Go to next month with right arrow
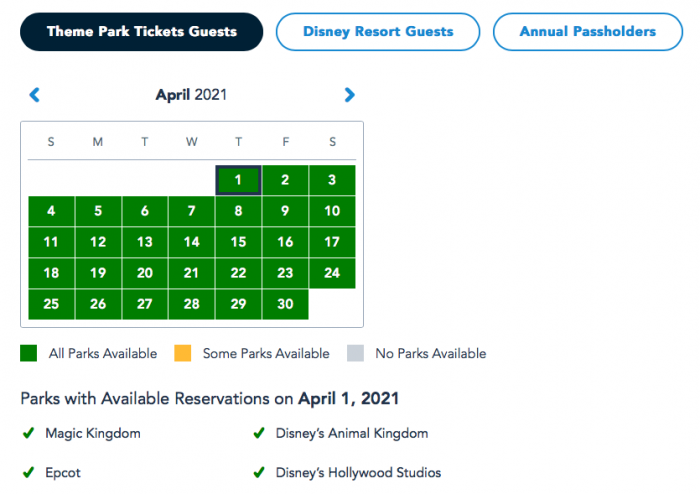Screen dimensions: 700x494 click(349, 95)
